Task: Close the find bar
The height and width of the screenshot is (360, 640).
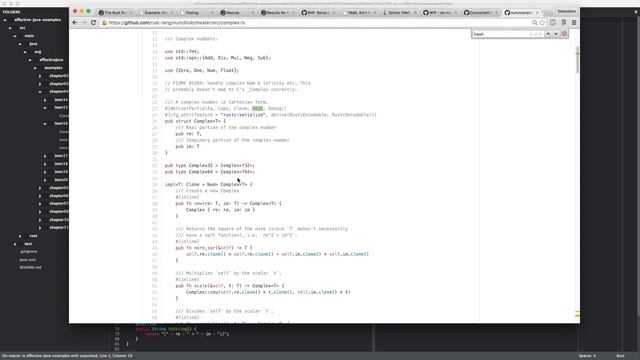Action: point(564,34)
